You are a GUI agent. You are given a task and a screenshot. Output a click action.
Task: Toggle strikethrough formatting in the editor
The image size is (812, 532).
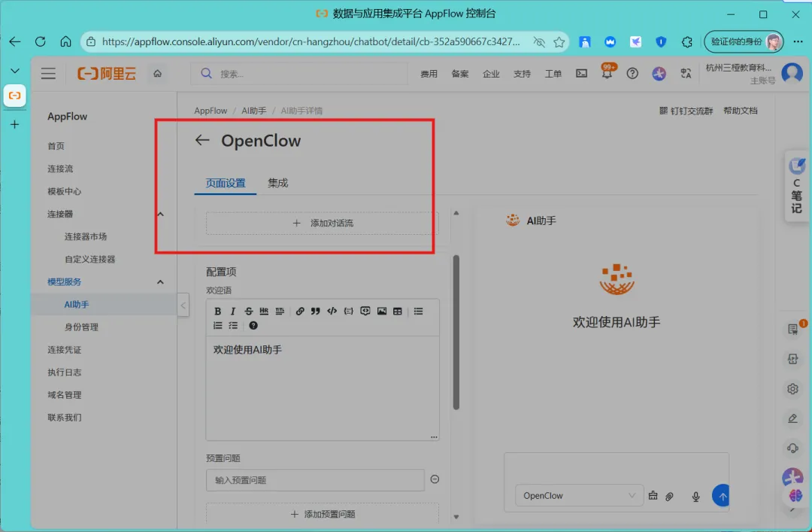coord(249,310)
